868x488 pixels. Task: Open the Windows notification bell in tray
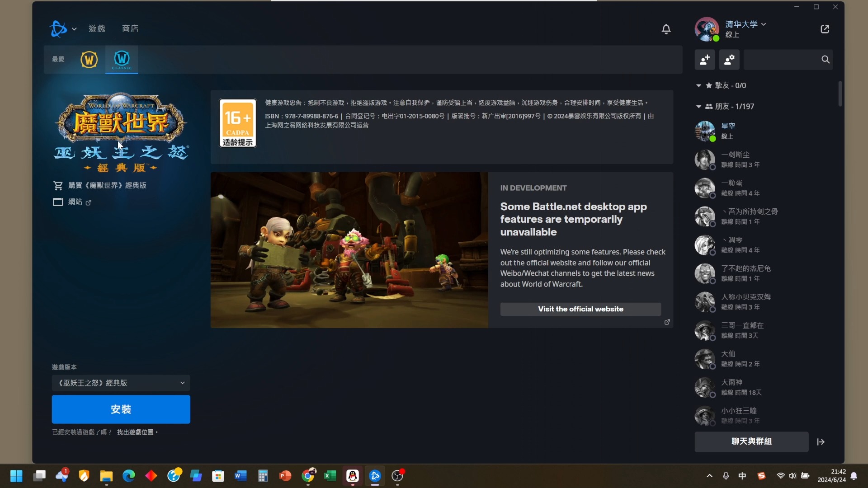pos(854,476)
